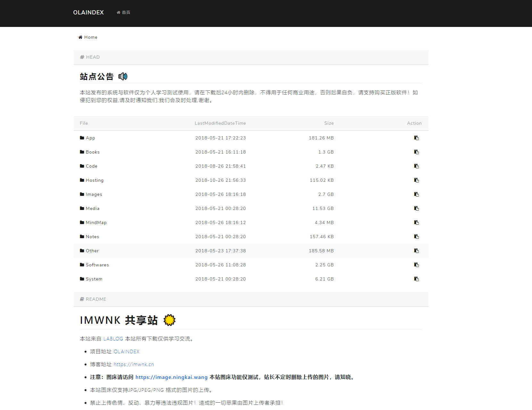Click the OLAINDEX brand logo

coord(88,13)
